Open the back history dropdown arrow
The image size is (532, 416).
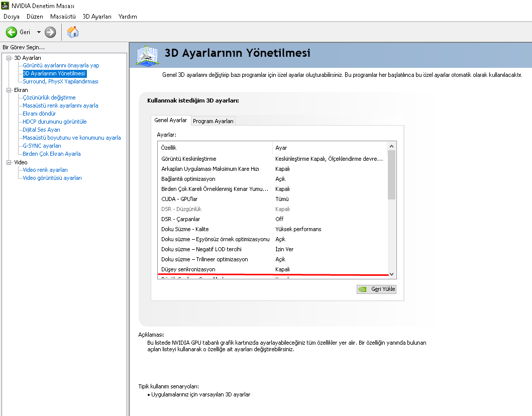click(39, 32)
